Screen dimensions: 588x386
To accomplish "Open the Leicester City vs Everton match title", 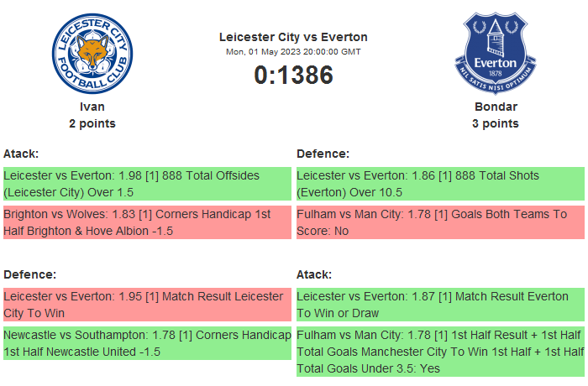I will [x=293, y=37].
